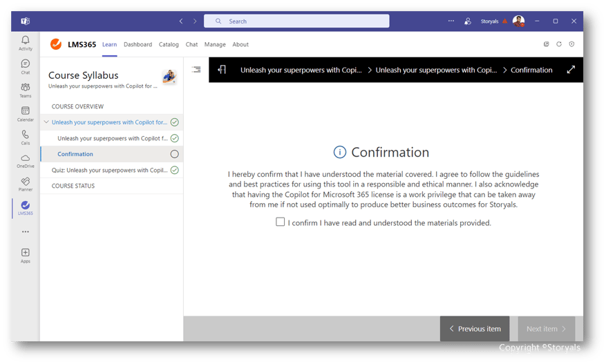Toggle the syllabus panel list icon

[196, 70]
